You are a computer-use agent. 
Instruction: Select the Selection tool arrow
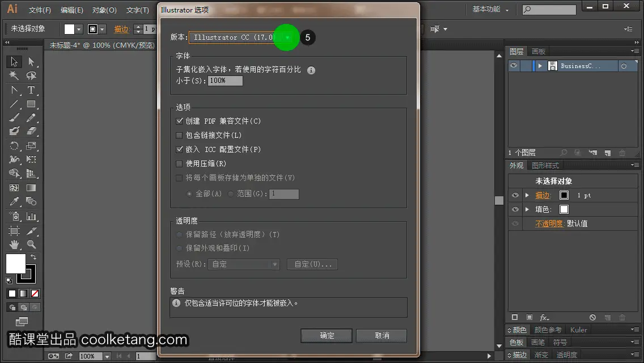[14, 62]
